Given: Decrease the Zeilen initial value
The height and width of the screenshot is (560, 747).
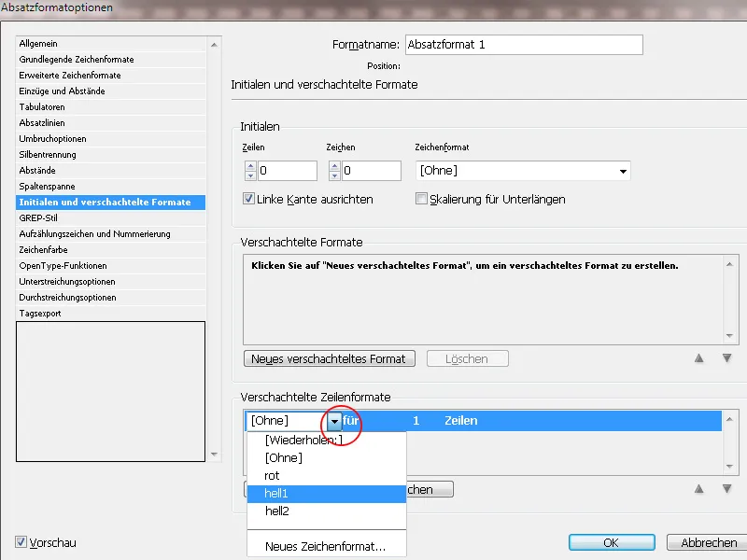Looking at the screenshot, I should [250, 175].
